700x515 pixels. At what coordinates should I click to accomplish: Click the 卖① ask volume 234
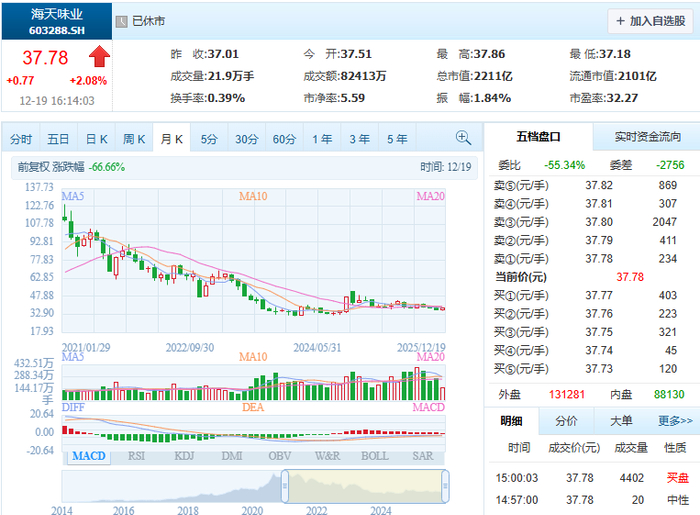tap(667, 259)
